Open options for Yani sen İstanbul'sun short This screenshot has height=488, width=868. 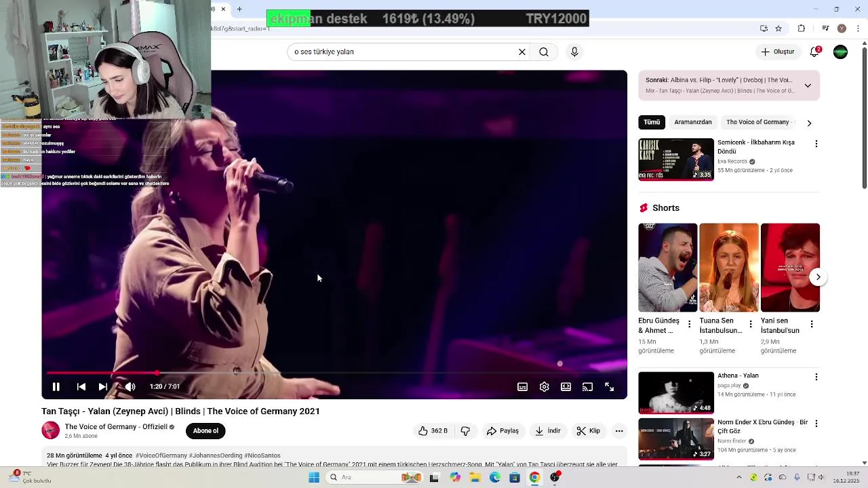click(x=812, y=324)
